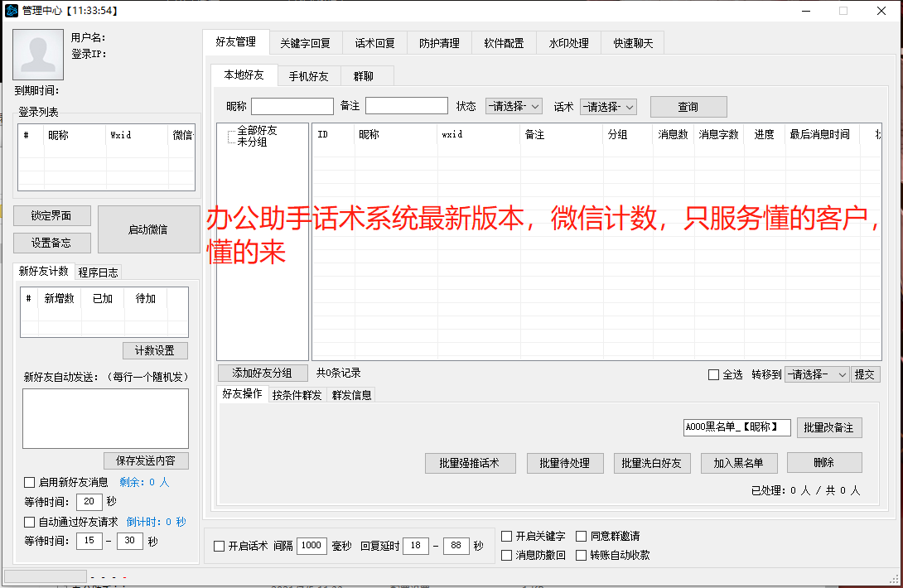Image resolution: width=903 pixels, height=588 pixels.
Task: Enable the 自动通过好友请求 checkbox
Action: point(29,522)
